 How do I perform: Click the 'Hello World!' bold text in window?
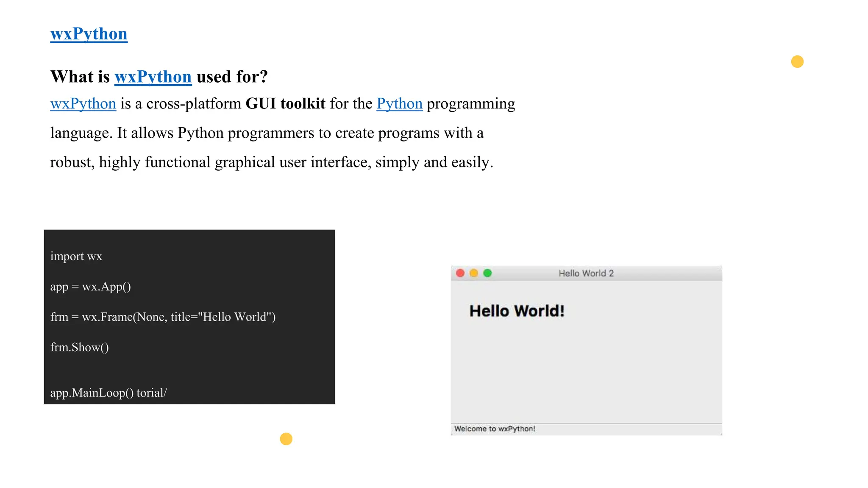click(x=517, y=311)
